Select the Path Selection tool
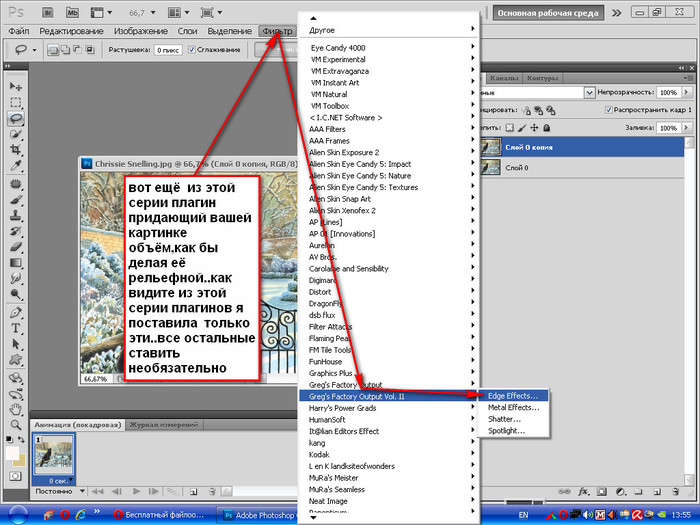This screenshot has height=525, width=700. (16, 344)
